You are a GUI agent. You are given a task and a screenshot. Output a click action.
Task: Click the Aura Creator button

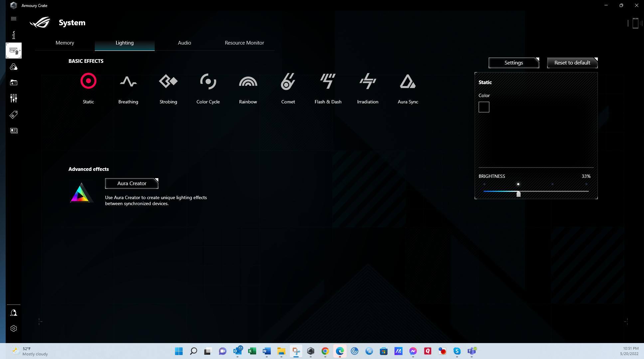click(132, 183)
